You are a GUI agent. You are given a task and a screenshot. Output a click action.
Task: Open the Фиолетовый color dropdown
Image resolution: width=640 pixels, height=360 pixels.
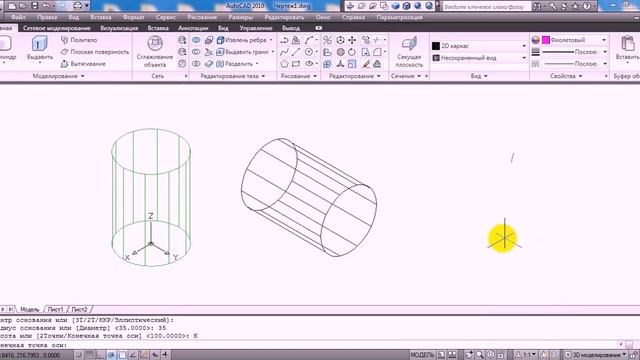(x=574, y=40)
